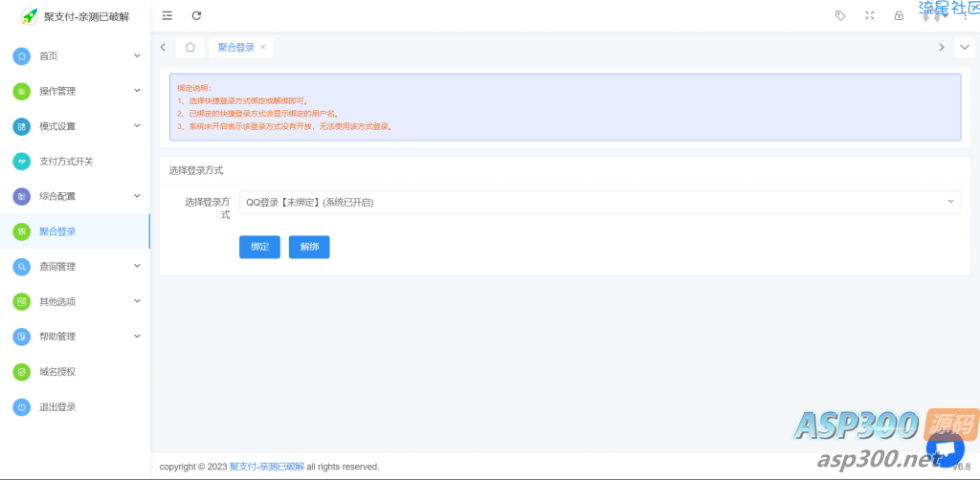The width and height of the screenshot is (980, 480).
Task: Click the 其他选项 sidebar icon
Action: (x=22, y=301)
